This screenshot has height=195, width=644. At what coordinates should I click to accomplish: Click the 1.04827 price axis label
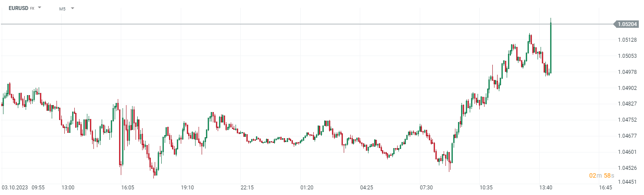click(x=627, y=104)
